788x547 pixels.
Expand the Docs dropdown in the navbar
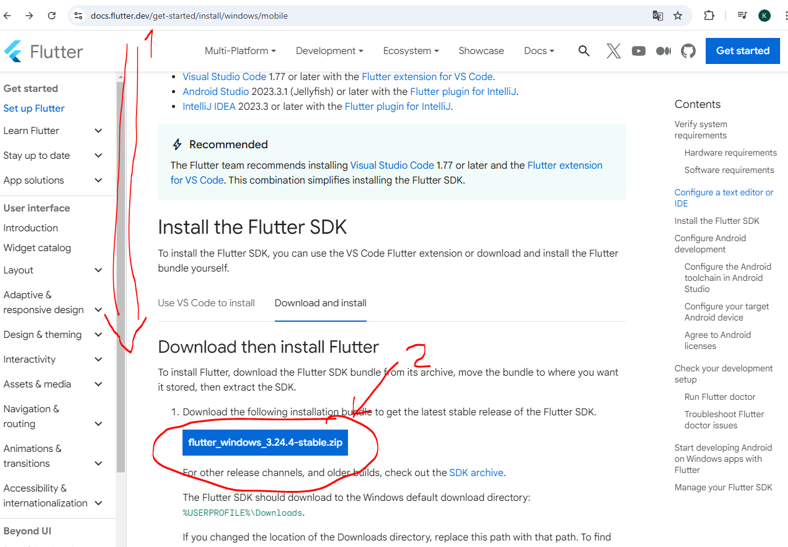click(539, 51)
